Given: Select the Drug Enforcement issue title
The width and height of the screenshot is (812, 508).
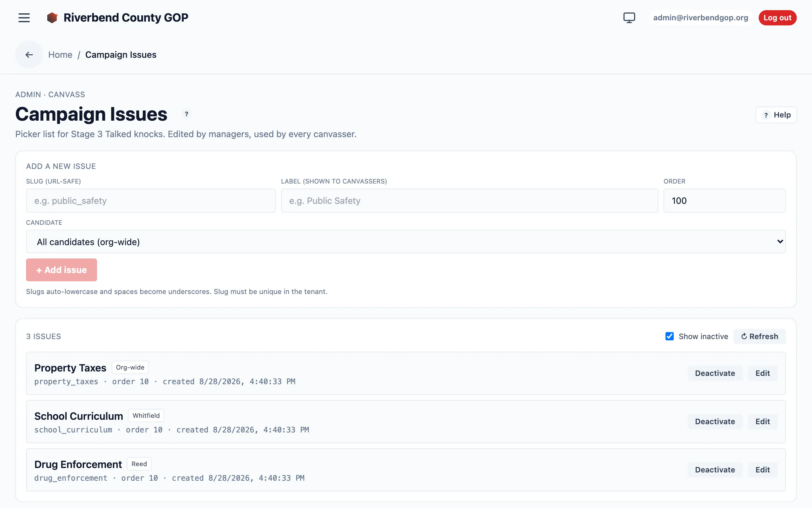Looking at the screenshot, I should pos(78,464).
